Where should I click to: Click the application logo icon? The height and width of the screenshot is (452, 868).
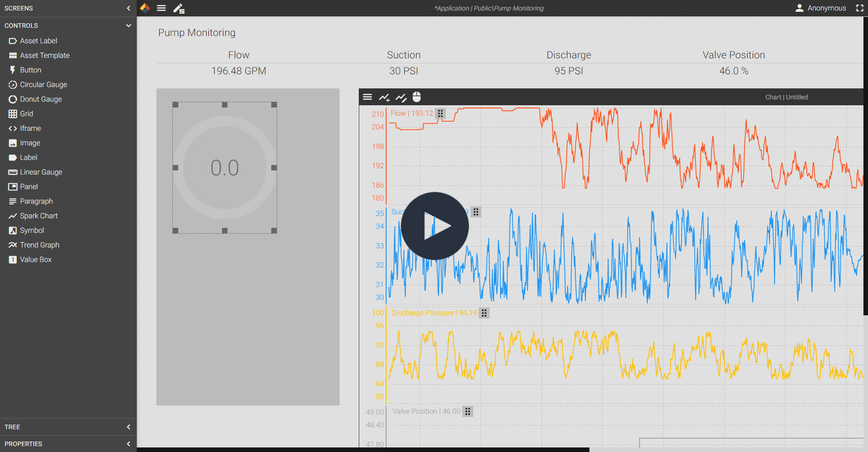pos(145,8)
